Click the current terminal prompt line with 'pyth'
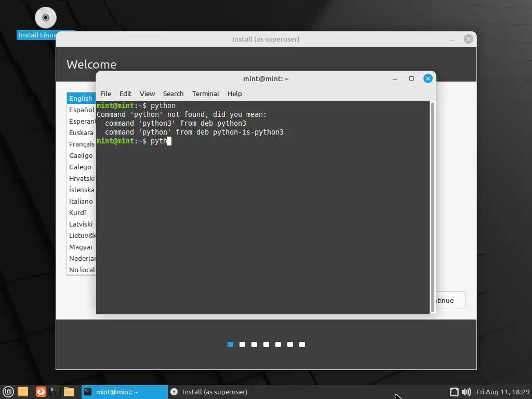 click(x=134, y=141)
